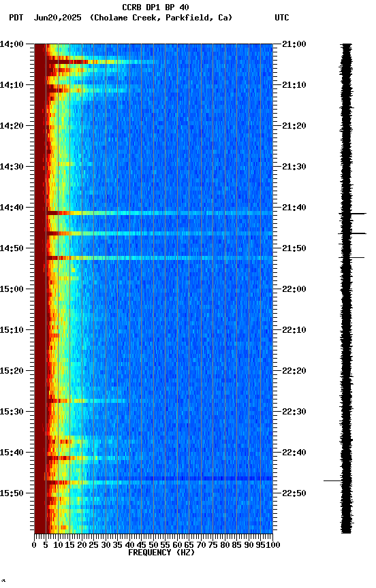
Task: Click the 14:50 PDT time label
Action: (12, 248)
